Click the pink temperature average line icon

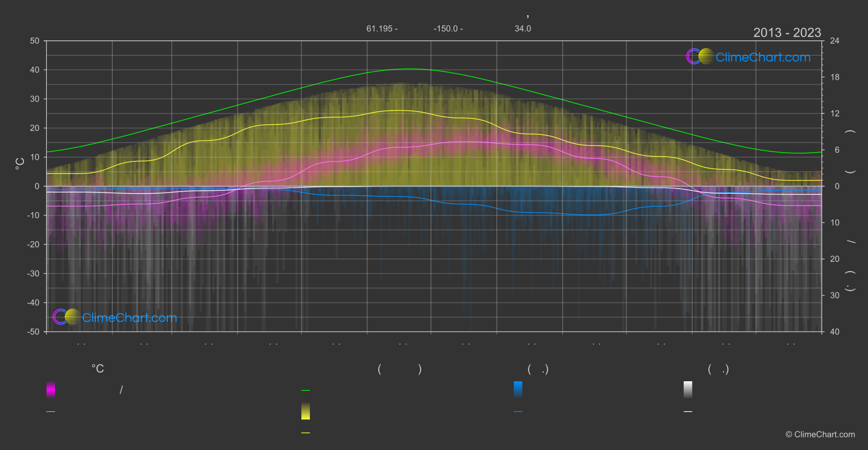[x=51, y=412]
